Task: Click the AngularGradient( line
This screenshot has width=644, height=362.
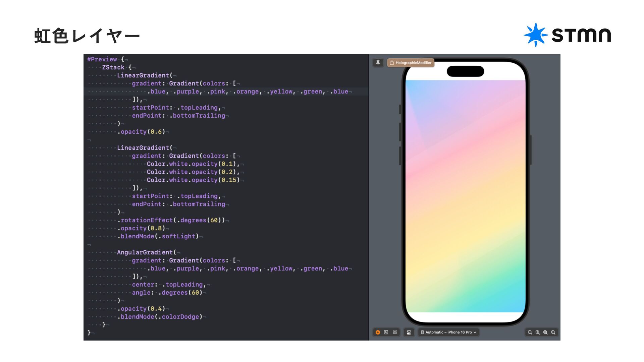Action: pos(147,252)
